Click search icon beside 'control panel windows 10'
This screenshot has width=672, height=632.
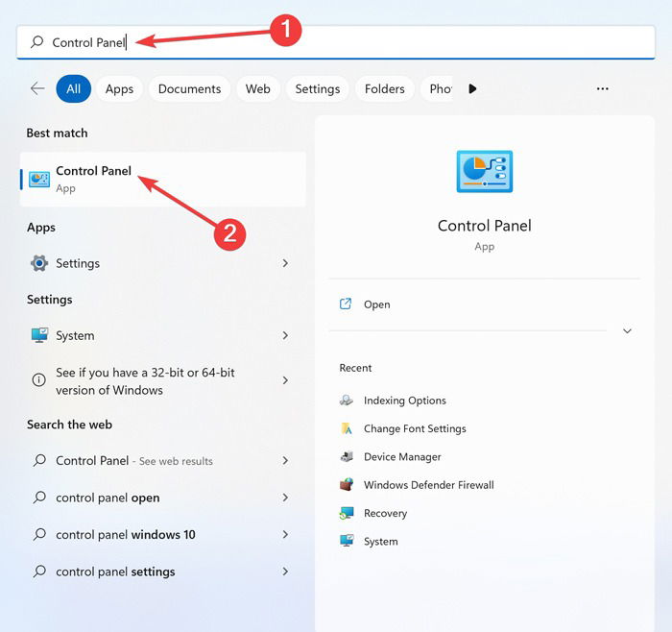(39, 534)
